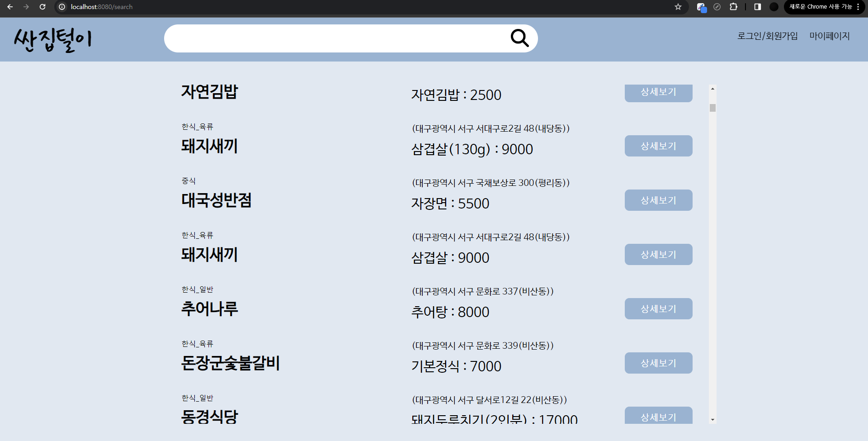This screenshot has height=441, width=868.
Task: View site information icon in address bar
Action: click(62, 7)
